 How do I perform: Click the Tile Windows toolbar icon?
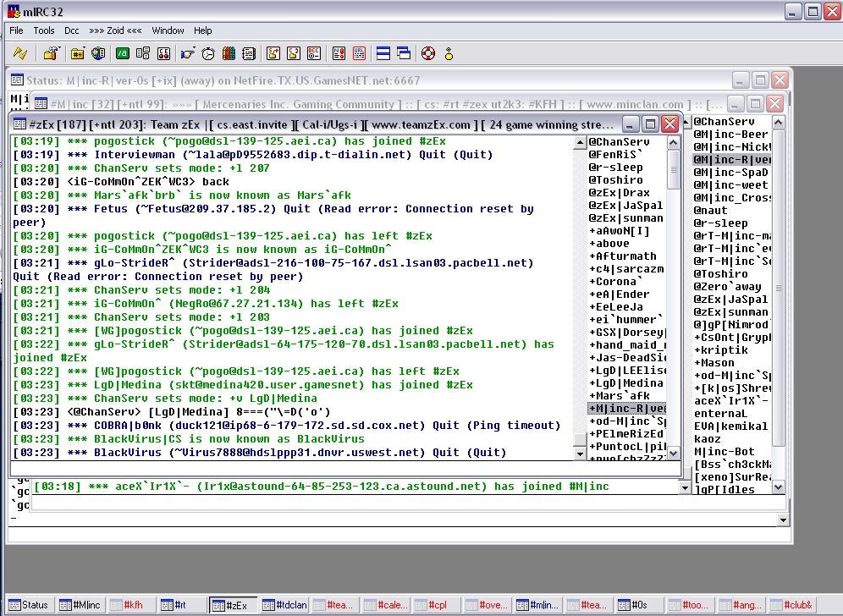pyautogui.click(x=383, y=53)
